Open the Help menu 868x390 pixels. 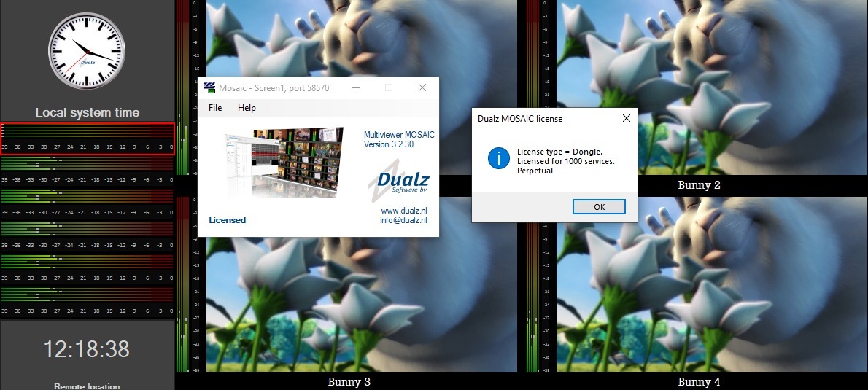click(x=247, y=108)
